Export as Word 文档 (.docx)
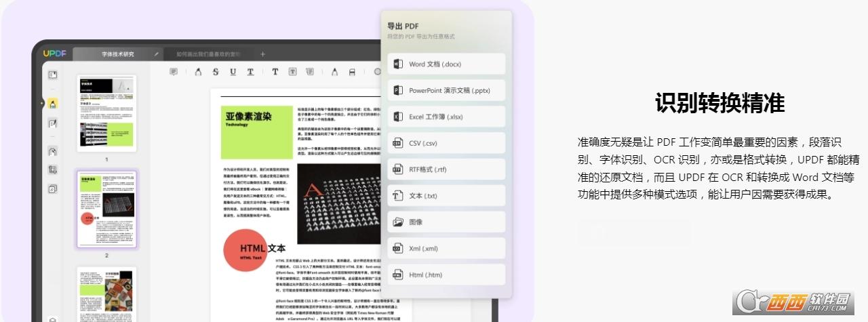This screenshot has height=322, width=868. (446, 64)
